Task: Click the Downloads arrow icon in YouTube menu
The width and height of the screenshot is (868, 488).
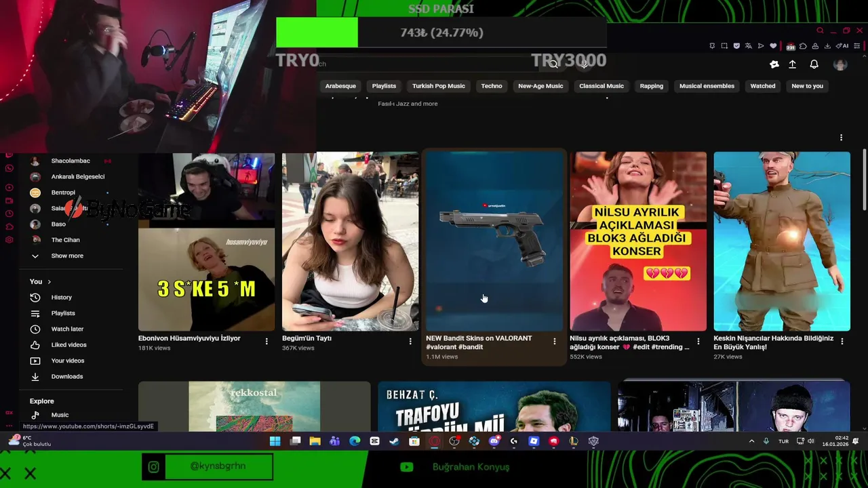Action: [35, 377]
